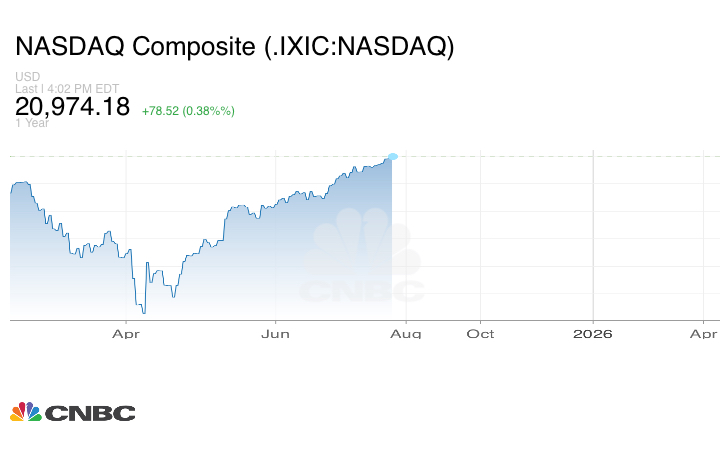Click the 20,974.18 last price value
Viewport: 720px width, 450px height.
tap(72, 106)
